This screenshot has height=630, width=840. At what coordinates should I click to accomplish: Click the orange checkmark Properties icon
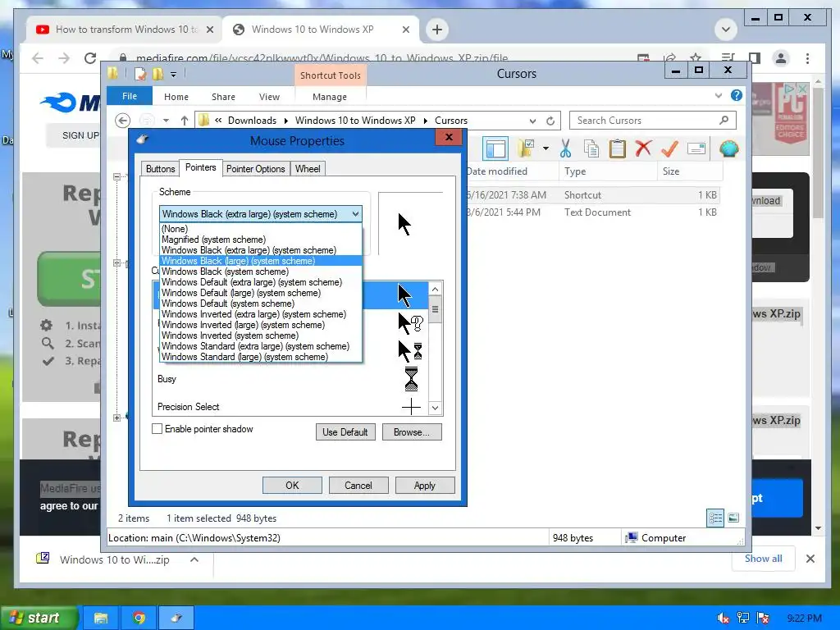[x=669, y=148]
